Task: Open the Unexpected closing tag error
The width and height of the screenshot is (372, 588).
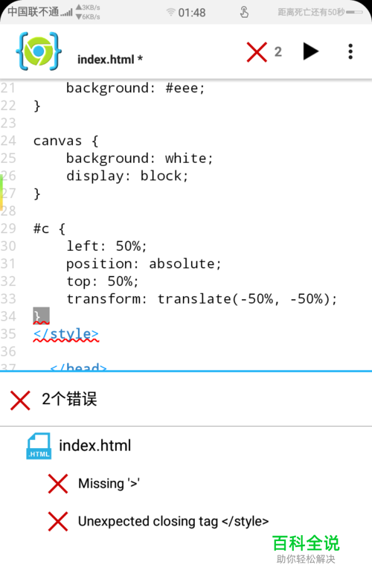Action: [173, 521]
